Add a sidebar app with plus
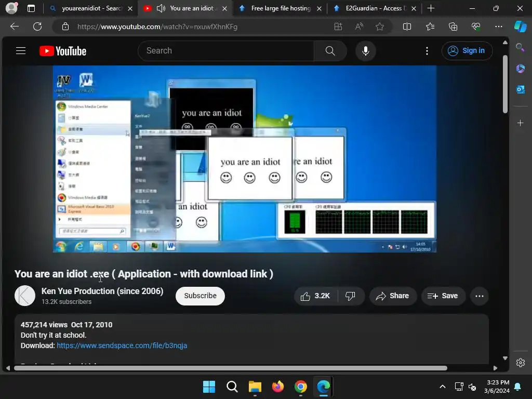532x399 pixels. click(520, 123)
